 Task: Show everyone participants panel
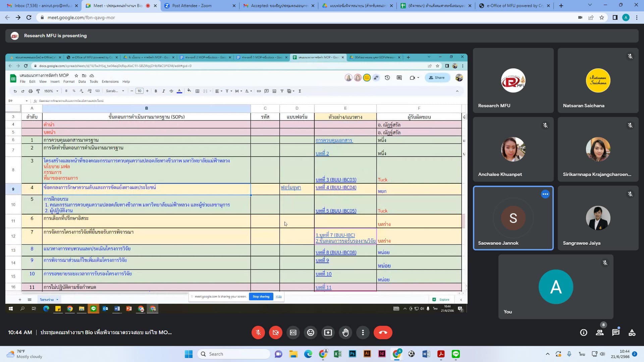(600, 333)
